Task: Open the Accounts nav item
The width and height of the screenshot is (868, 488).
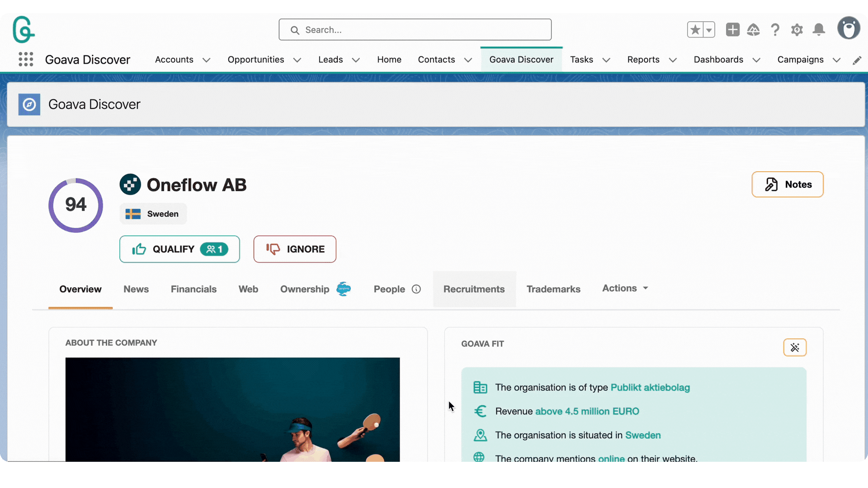Action: [x=174, y=60]
